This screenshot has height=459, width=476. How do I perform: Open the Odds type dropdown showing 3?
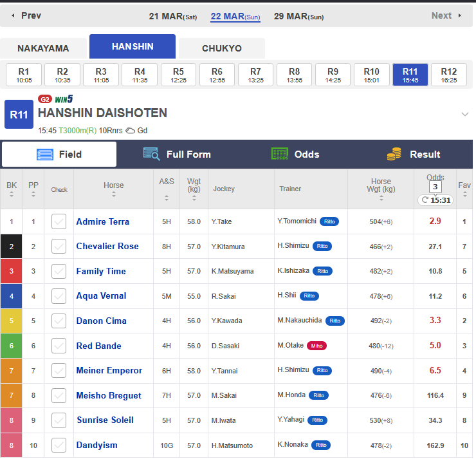(435, 187)
